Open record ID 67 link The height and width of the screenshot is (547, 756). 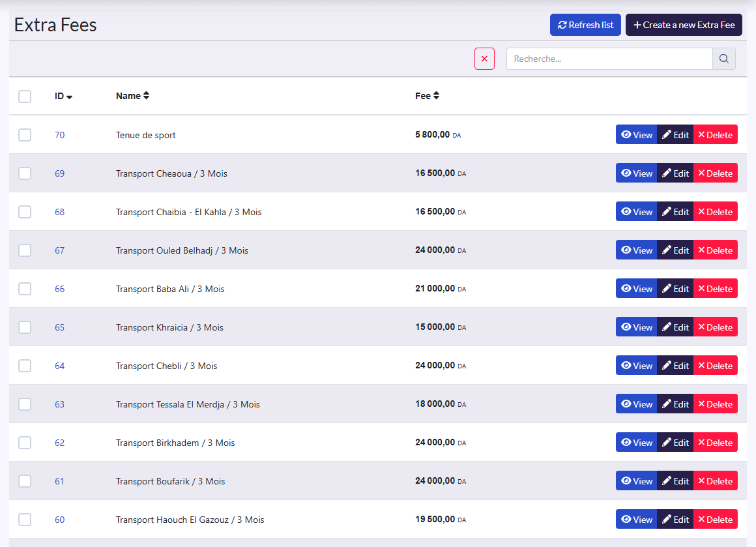click(x=59, y=250)
